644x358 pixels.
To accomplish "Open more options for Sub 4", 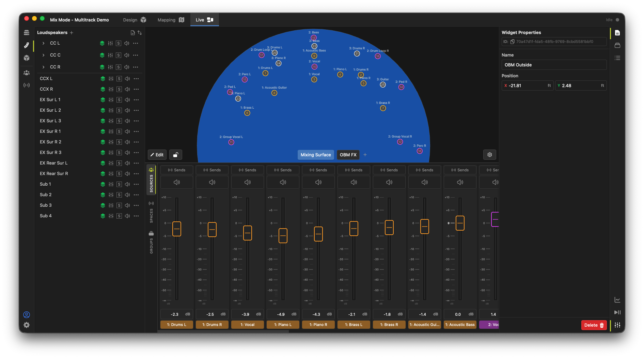I will (136, 216).
